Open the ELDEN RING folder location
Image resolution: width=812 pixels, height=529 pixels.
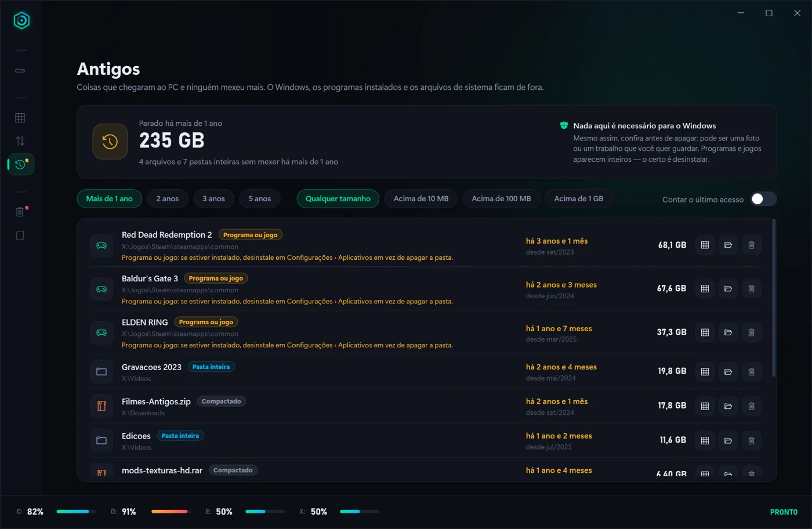[728, 332]
